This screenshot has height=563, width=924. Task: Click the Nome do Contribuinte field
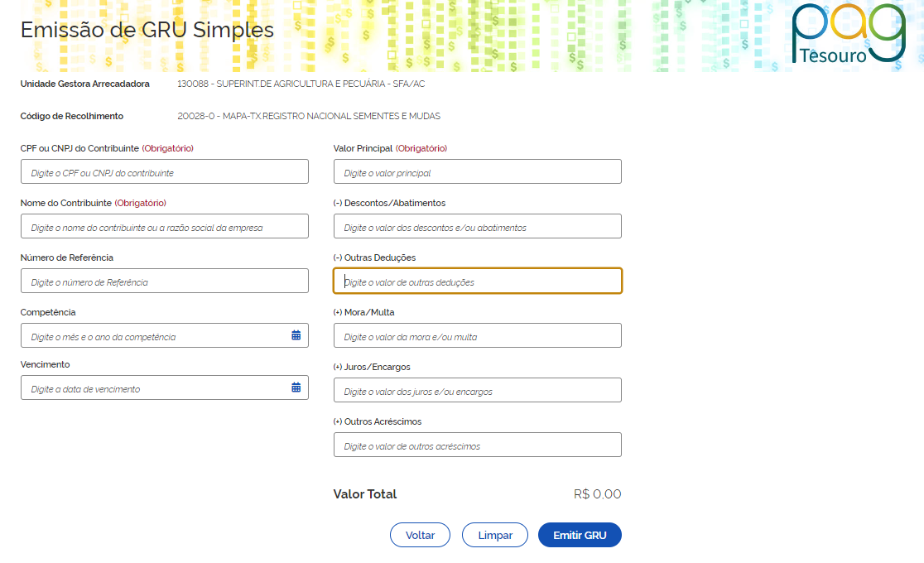pyautogui.click(x=164, y=227)
